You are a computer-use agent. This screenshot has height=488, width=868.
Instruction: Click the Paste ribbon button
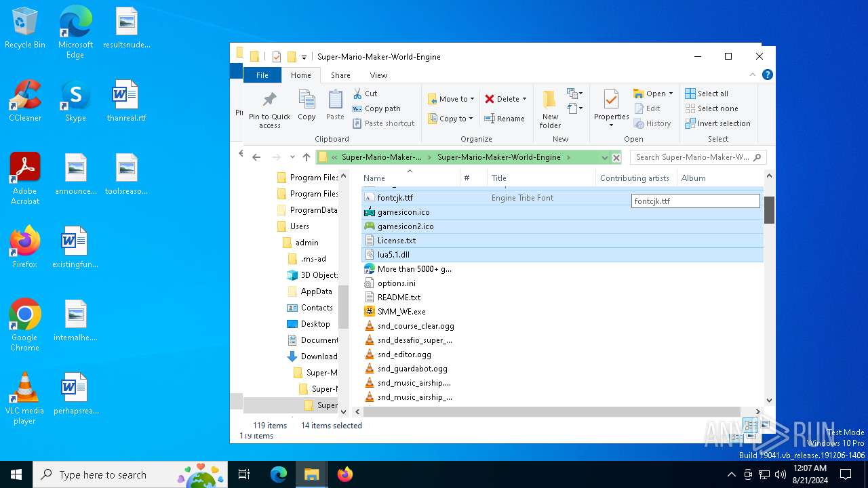click(335, 106)
